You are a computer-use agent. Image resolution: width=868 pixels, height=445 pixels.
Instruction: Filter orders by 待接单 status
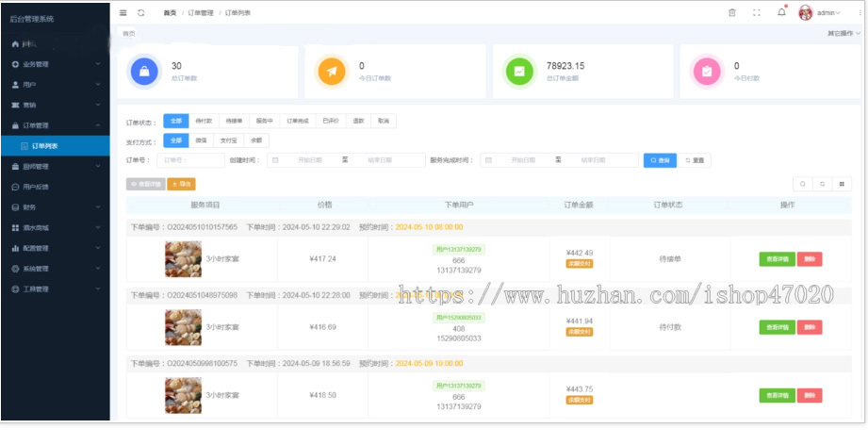pos(234,122)
